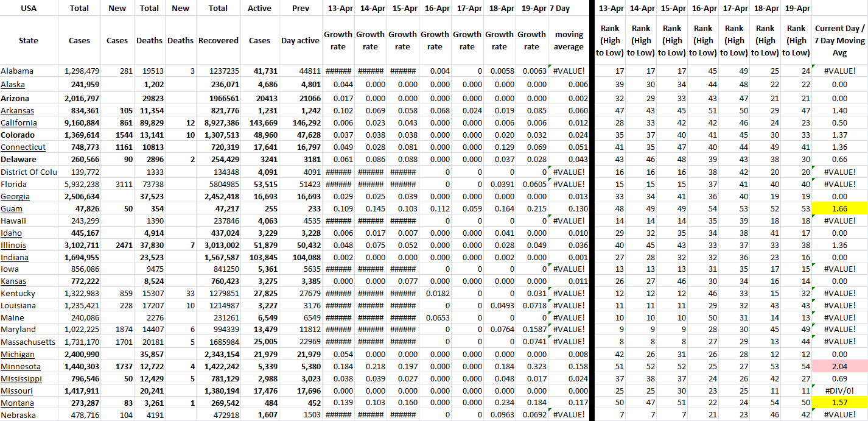Select the pink highlighted 2.04 cell
This screenshot has width=868, height=421.
tap(839, 366)
